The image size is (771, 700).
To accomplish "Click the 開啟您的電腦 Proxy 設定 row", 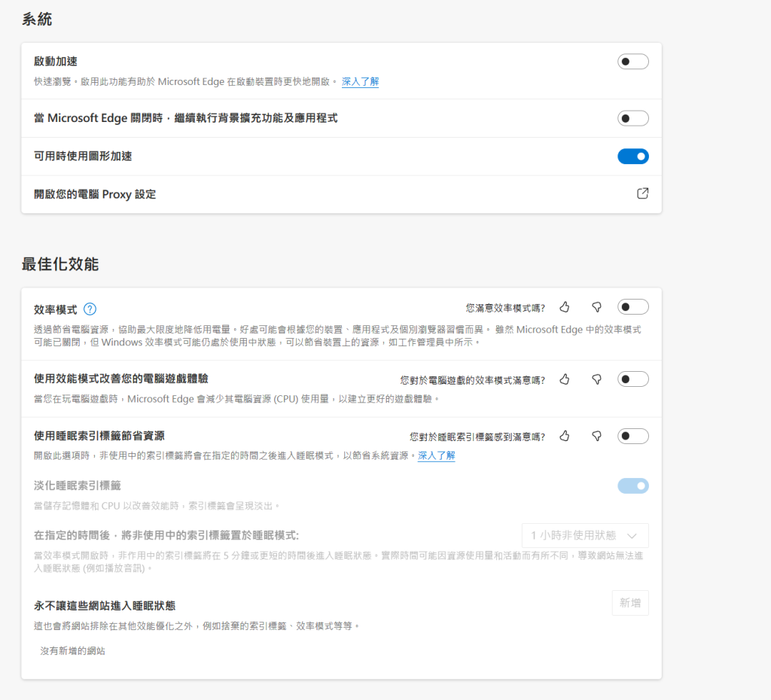I will pyautogui.click(x=95, y=194).
